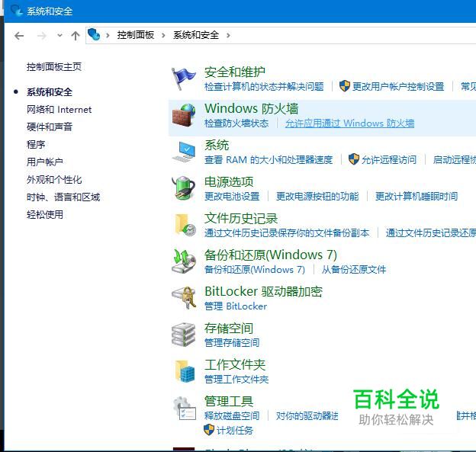Screen dimensions: 476x452
Task: Click the Windows Firewall brick wall icon
Action: pos(184,115)
